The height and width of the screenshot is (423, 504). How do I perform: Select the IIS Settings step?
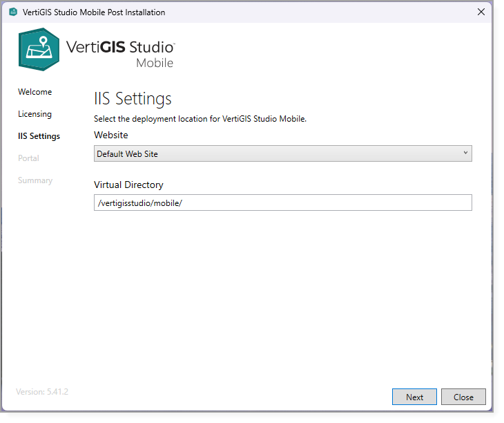(39, 136)
